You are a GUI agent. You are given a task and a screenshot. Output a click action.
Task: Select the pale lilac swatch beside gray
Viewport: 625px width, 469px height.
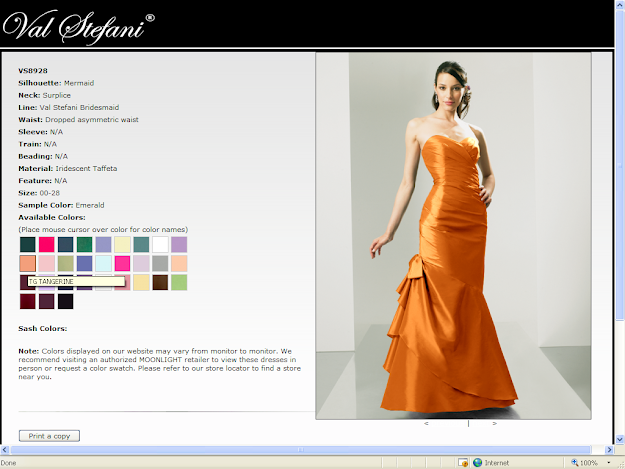click(141, 263)
